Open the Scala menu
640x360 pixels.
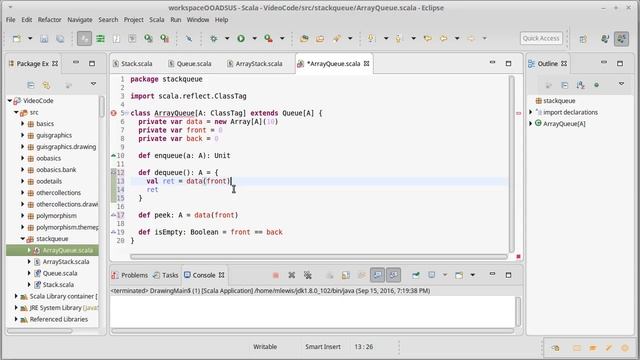[x=157, y=20]
